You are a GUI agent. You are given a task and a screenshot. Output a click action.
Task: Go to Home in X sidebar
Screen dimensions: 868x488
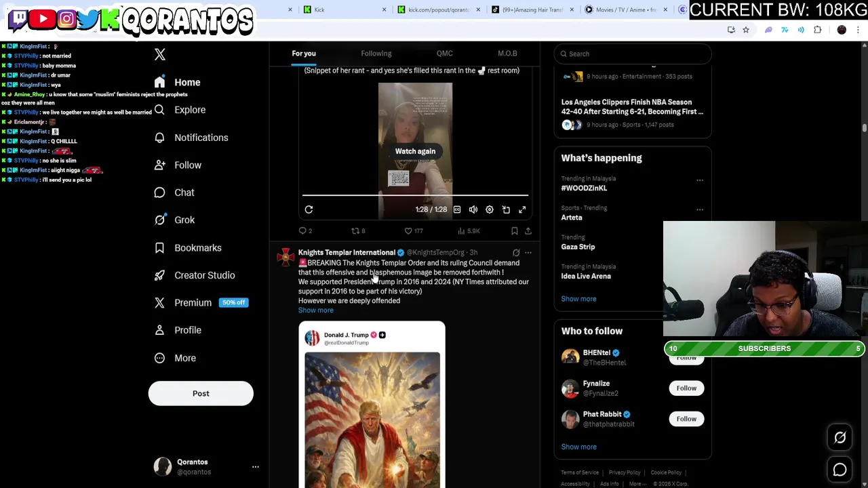177,82
